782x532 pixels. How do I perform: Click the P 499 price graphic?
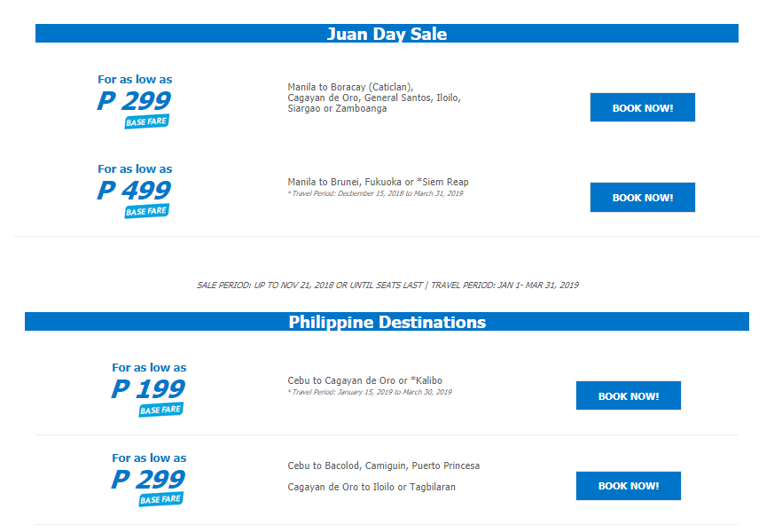(134, 190)
